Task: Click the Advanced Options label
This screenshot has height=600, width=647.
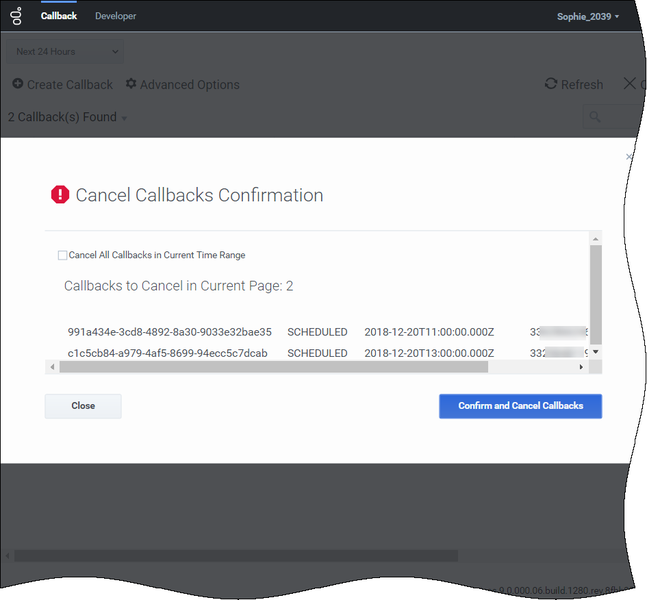Action: 190,85
